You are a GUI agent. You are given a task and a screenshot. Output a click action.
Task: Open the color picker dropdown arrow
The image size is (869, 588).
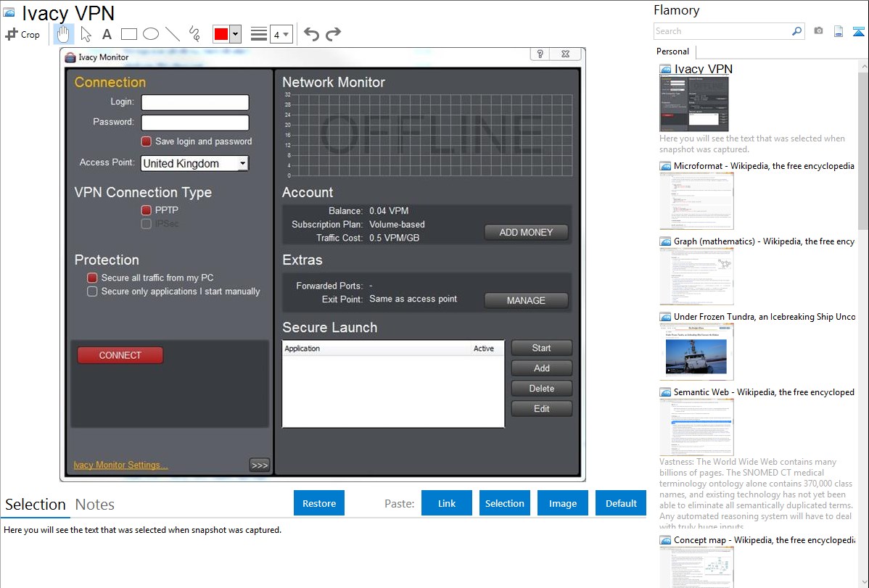pyautogui.click(x=235, y=34)
